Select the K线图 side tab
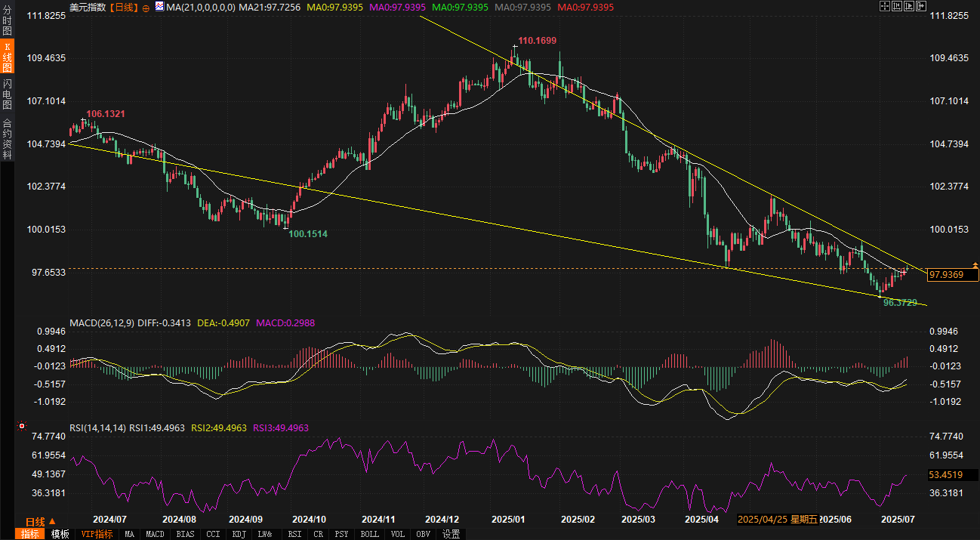980x540 pixels. pyautogui.click(x=7, y=57)
